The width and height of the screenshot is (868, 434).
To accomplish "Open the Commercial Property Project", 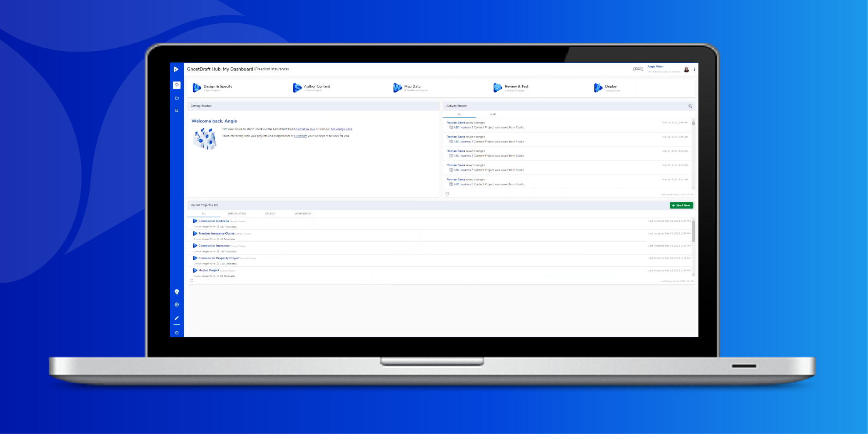I will pos(219,258).
